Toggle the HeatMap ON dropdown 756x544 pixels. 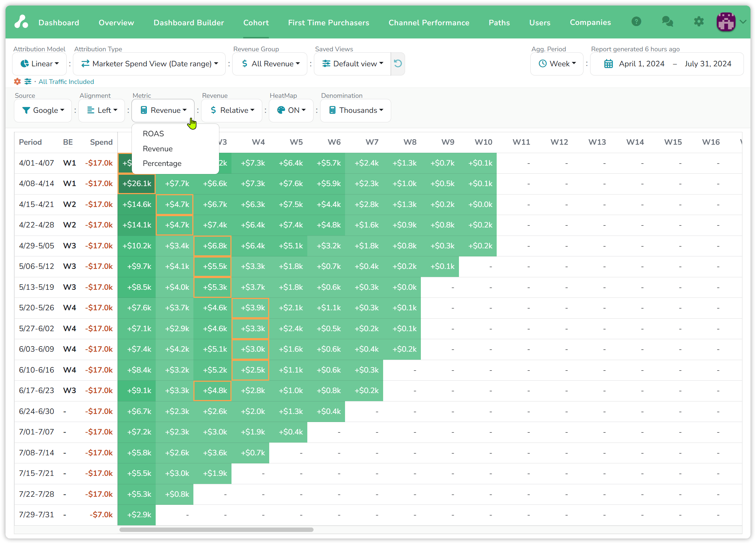(x=291, y=110)
